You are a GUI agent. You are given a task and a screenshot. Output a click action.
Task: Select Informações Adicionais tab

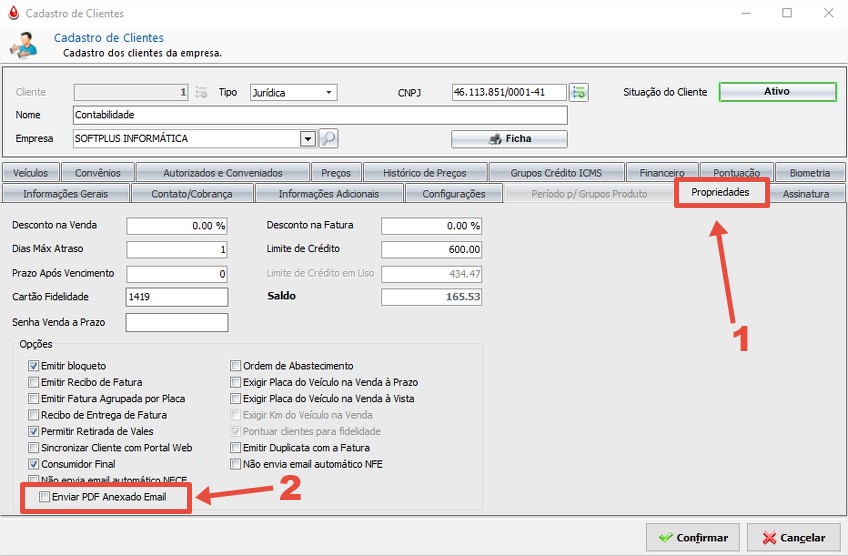click(x=329, y=194)
